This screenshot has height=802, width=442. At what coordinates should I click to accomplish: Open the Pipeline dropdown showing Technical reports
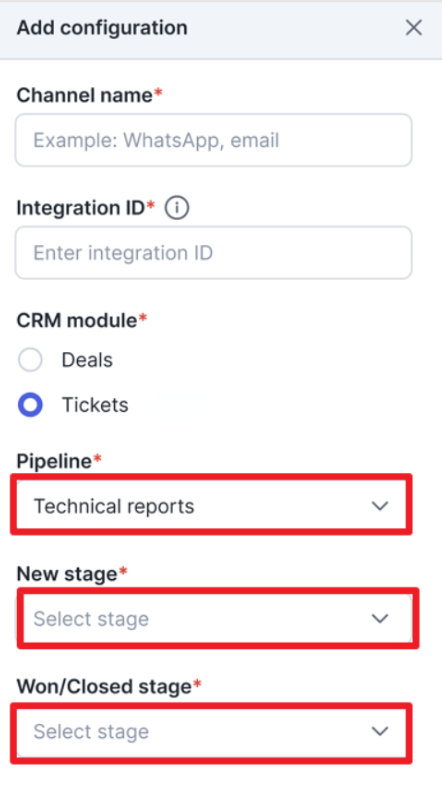[x=211, y=505]
